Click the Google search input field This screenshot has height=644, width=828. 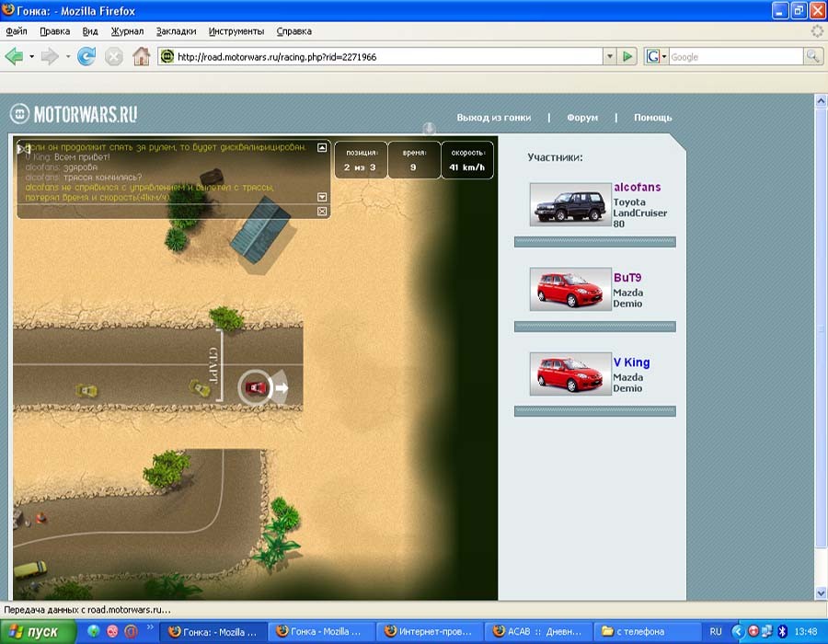[x=736, y=56]
